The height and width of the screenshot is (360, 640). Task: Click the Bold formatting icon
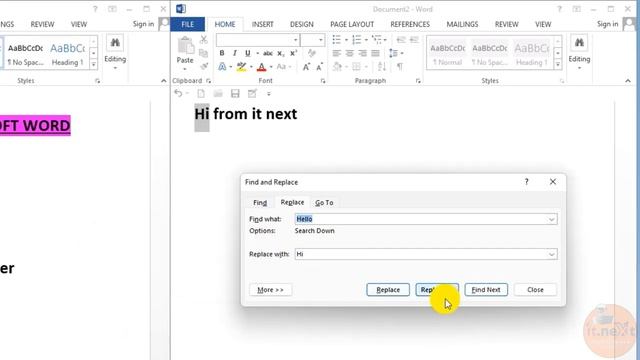(x=222, y=53)
